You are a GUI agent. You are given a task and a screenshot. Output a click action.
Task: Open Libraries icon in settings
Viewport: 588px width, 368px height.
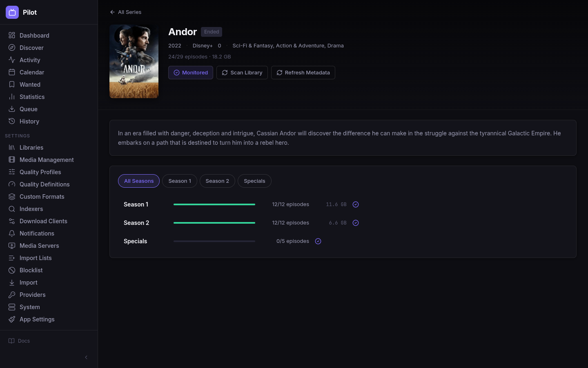pos(12,148)
